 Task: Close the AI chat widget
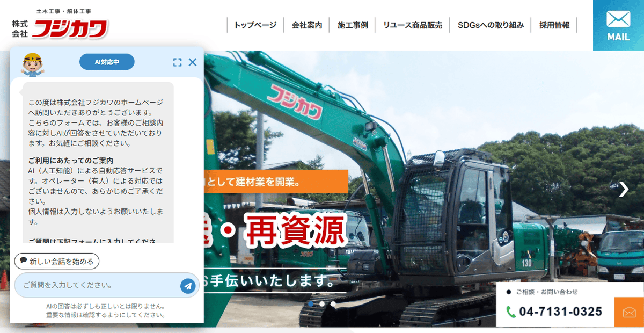click(x=193, y=62)
